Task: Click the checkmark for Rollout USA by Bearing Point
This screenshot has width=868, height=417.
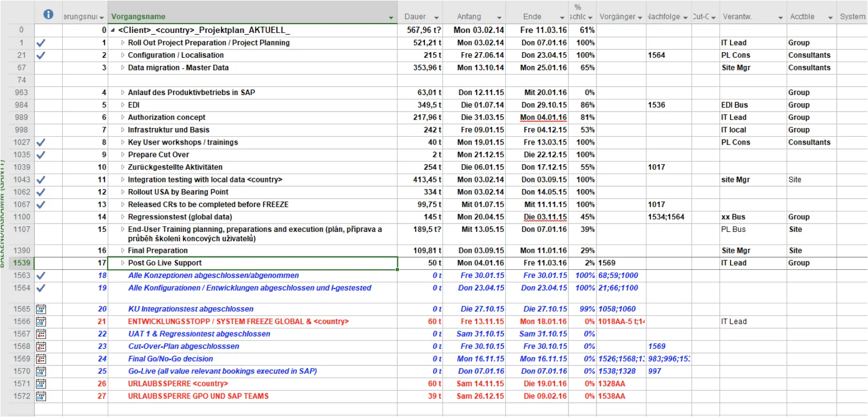Action: [41, 192]
